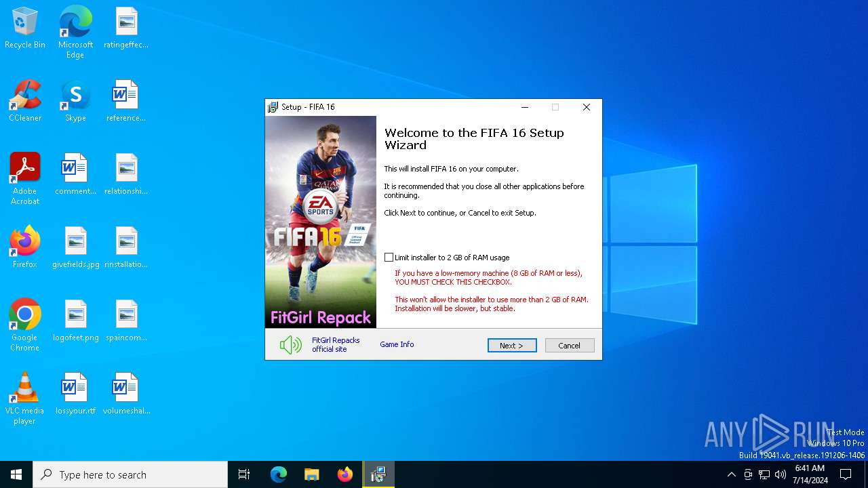This screenshot has width=868, height=488.
Task: Launch Edge from the taskbar
Action: click(279, 474)
